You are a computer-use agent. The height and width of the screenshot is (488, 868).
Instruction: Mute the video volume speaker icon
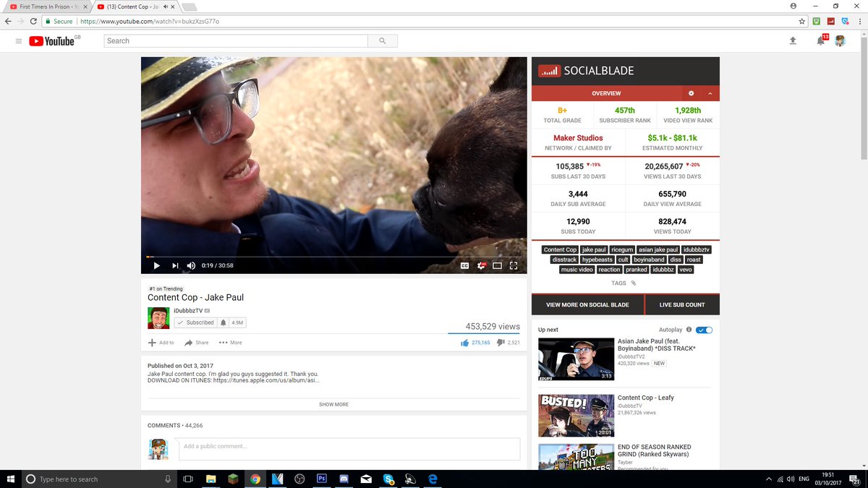[191, 265]
